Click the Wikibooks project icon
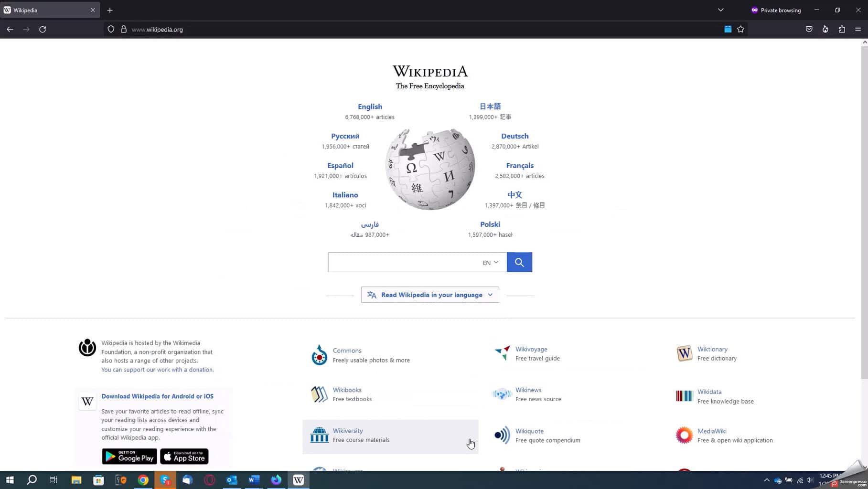This screenshot has height=489, width=868. (x=319, y=394)
